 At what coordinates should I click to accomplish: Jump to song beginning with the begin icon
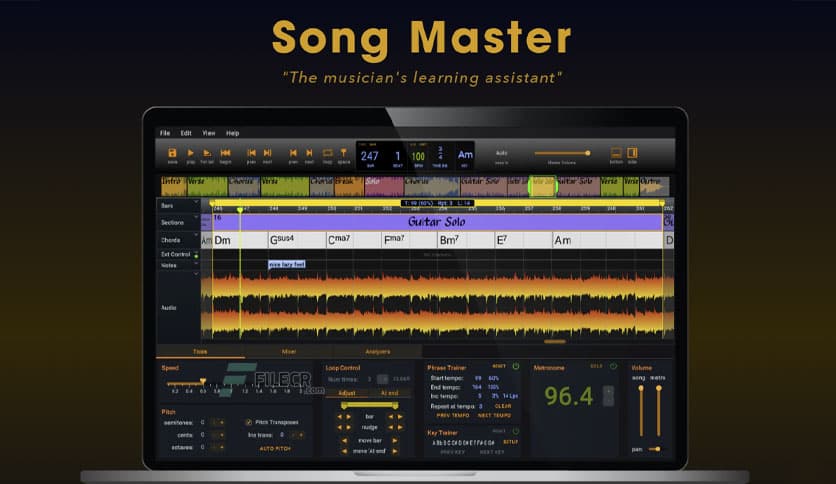(226, 153)
